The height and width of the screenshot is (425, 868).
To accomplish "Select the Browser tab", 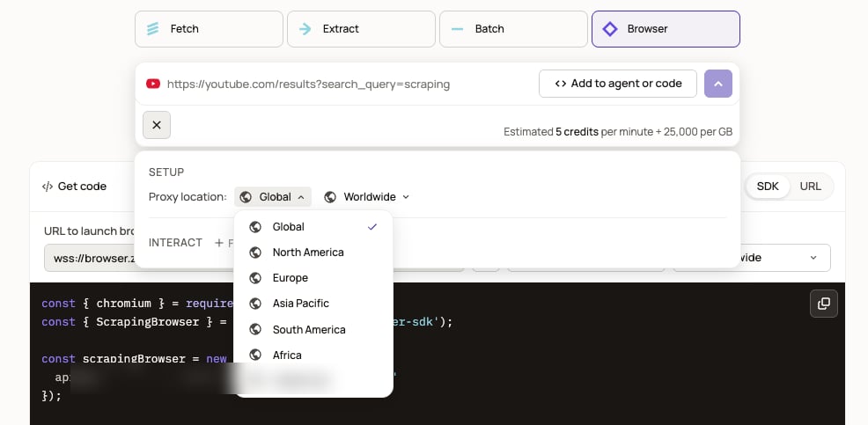I will tap(666, 29).
